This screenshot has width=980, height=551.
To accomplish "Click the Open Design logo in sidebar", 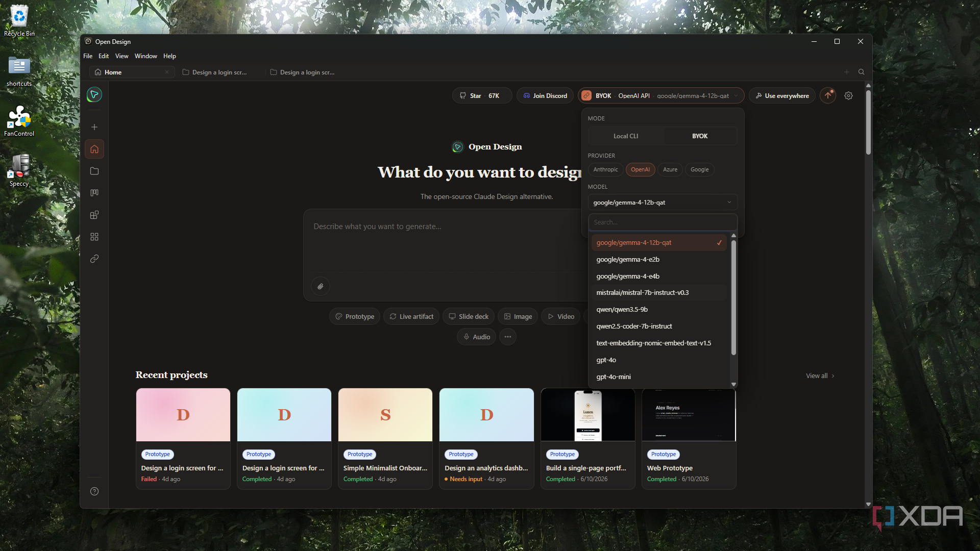I will (94, 94).
